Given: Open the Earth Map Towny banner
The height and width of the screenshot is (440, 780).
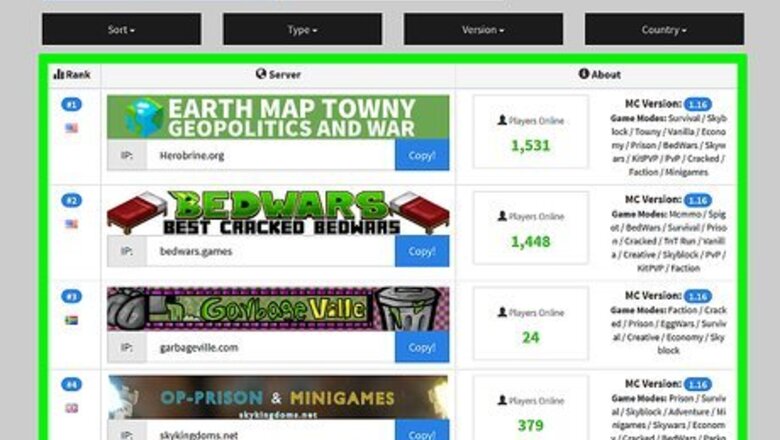Looking at the screenshot, I should click(278, 117).
